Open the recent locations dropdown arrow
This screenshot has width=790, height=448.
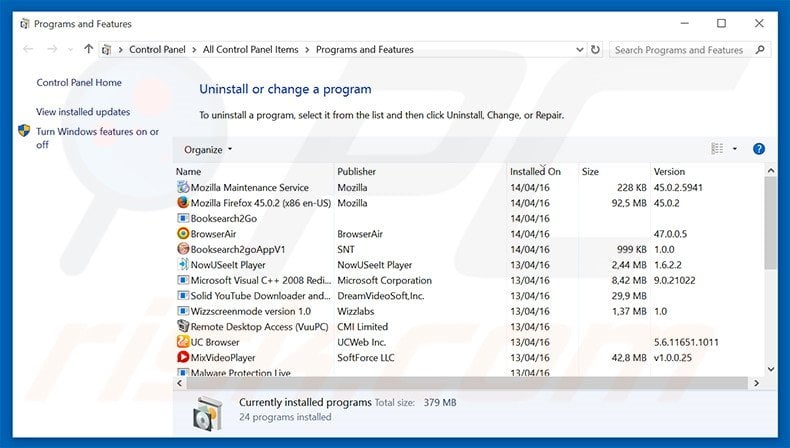point(71,49)
